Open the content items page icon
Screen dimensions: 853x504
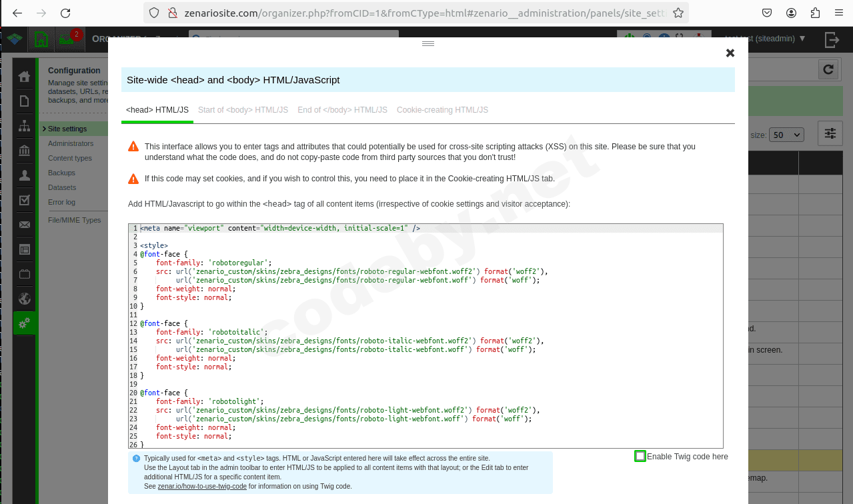pos(25,101)
